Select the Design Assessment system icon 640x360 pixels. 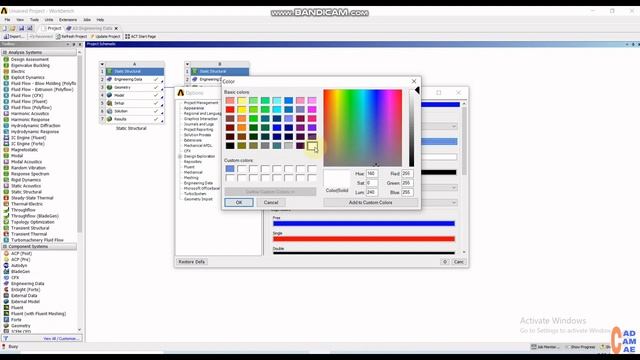tap(6, 59)
